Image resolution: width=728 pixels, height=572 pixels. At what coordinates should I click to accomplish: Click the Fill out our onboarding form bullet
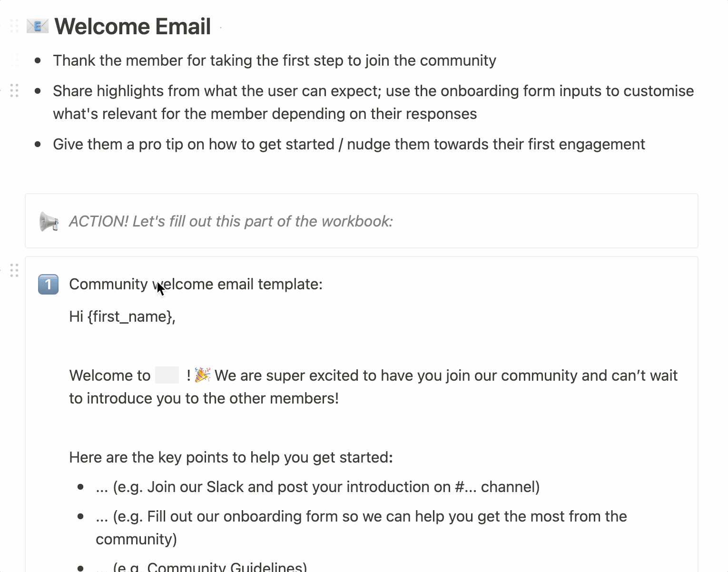click(x=361, y=516)
